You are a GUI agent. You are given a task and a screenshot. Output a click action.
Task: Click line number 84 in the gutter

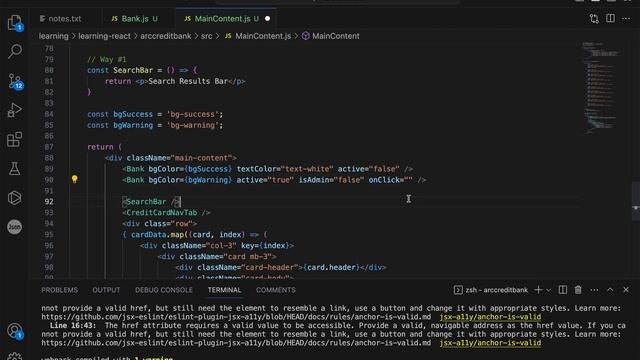[x=49, y=114]
